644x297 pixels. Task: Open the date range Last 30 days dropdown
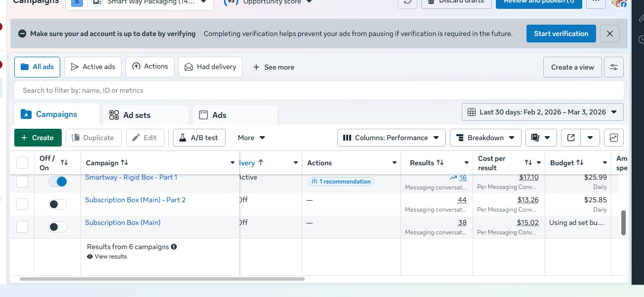542,112
